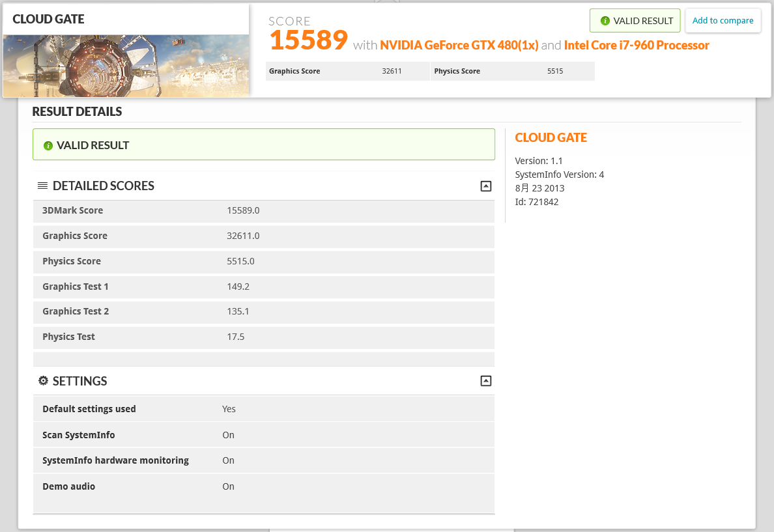This screenshot has width=774, height=532.
Task: Click the orange CLOUD GATE heading in sidebar
Action: (x=551, y=137)
